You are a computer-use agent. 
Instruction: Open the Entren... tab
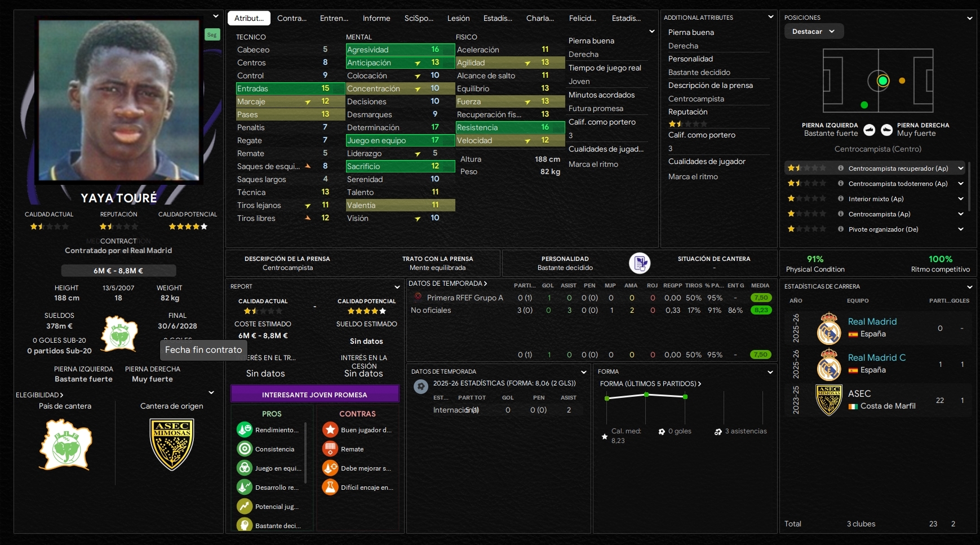click(334, 18)
